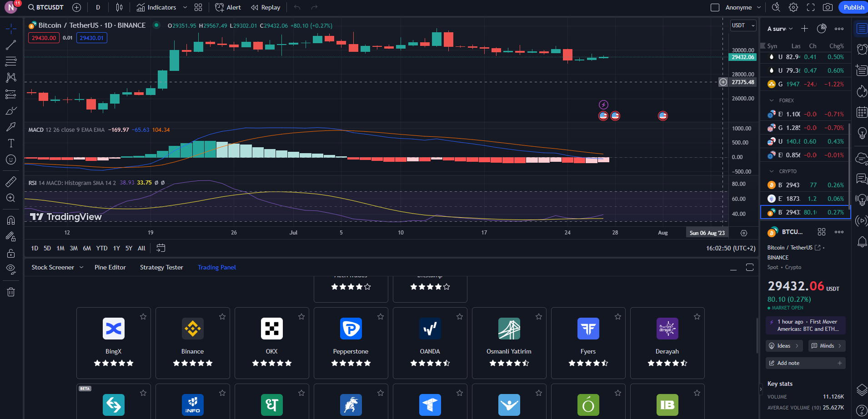The image size is (868, 419).
Task: Activate the zoom-in magnifier tool
Action: pos(11,198)
